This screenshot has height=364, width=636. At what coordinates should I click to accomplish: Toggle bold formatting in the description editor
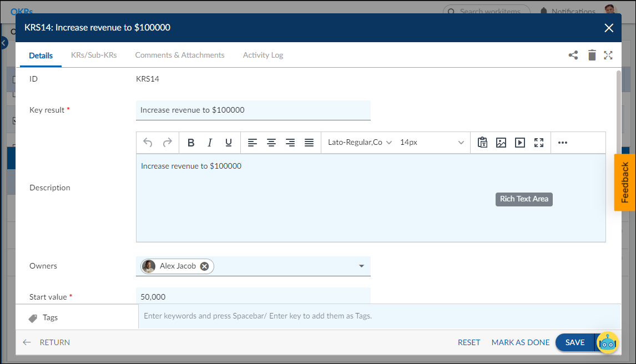pyautogui.click(x=191, y=143)
